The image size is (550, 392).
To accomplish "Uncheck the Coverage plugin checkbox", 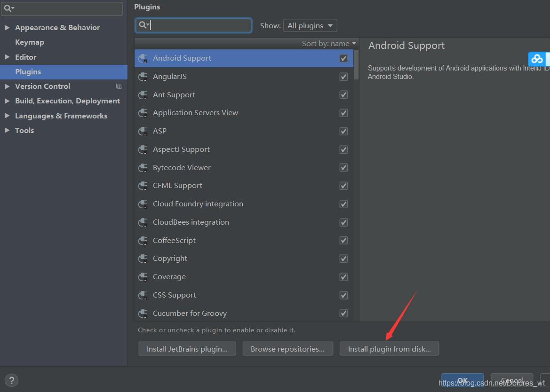I will pos(344,277).
